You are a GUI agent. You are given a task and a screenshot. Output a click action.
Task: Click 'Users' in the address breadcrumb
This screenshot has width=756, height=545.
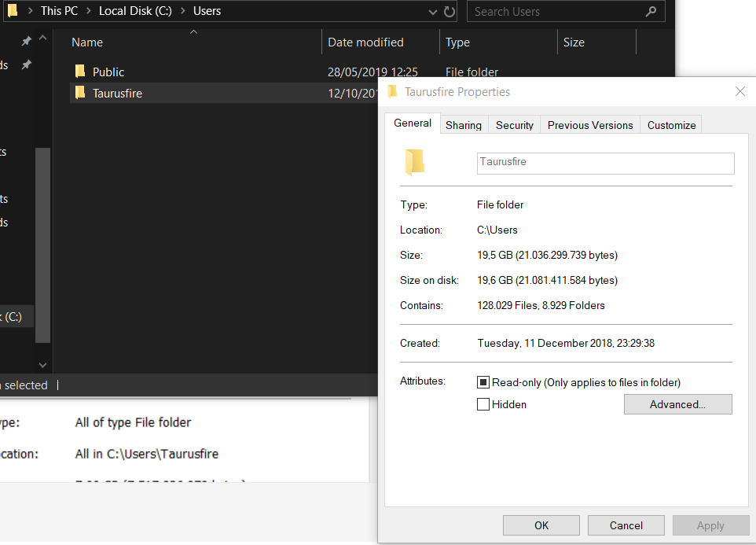[x=207, y=10]
